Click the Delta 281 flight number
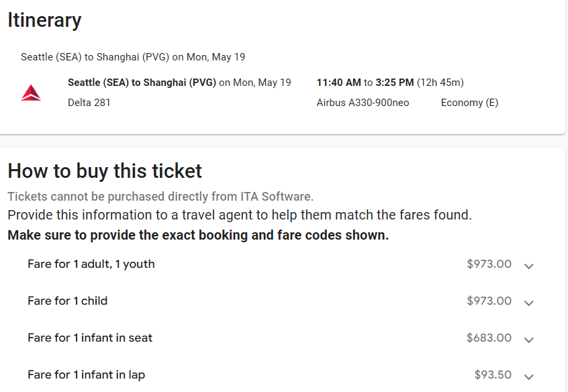 (x=89, y=103)
